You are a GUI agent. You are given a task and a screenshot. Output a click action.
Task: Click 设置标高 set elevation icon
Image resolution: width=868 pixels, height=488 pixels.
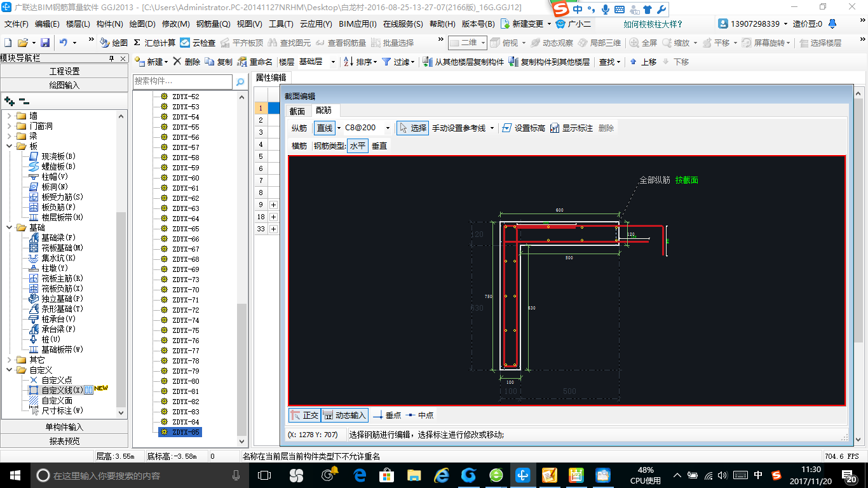(506, 128)
